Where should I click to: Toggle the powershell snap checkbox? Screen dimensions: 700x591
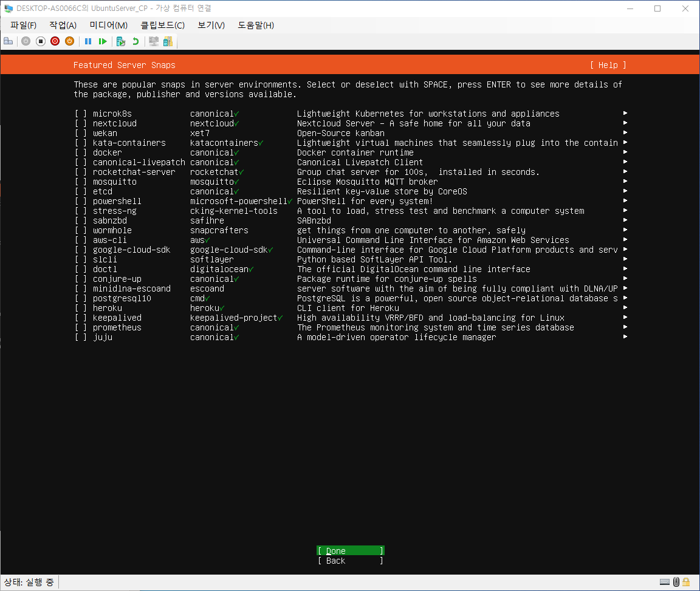click(81, 201)
